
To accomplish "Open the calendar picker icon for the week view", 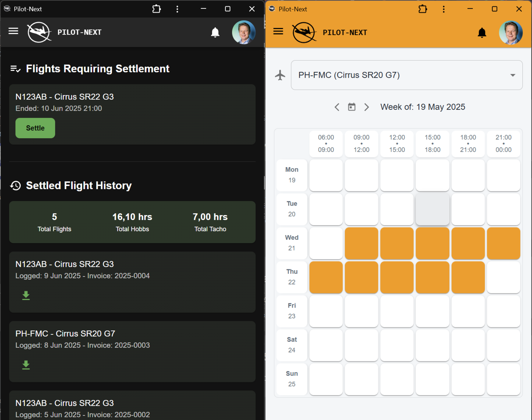I will click(x=351, y=107).
